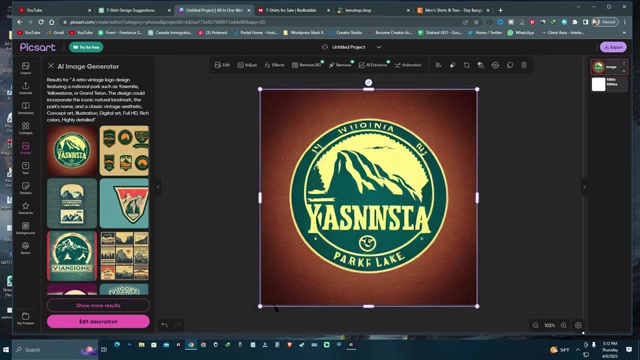The width and height of the screenshot is (640, 360).
Task: Open a new browser tab
Action: pyautogui.click(x=500, y=10)
